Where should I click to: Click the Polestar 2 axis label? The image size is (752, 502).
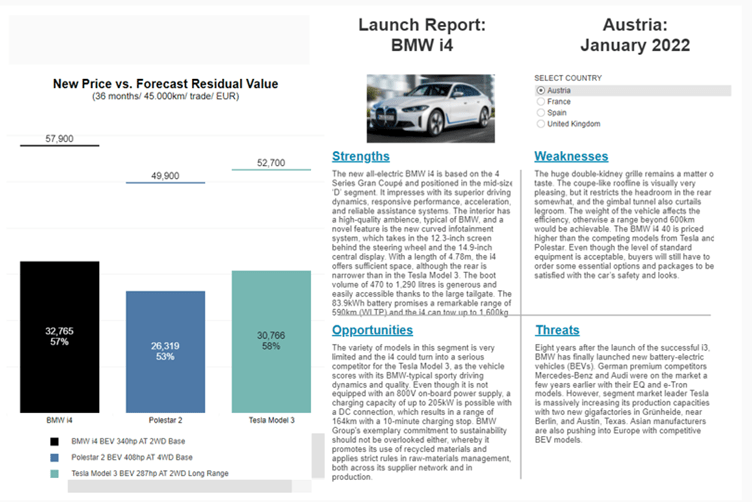[x=165, y=421]
